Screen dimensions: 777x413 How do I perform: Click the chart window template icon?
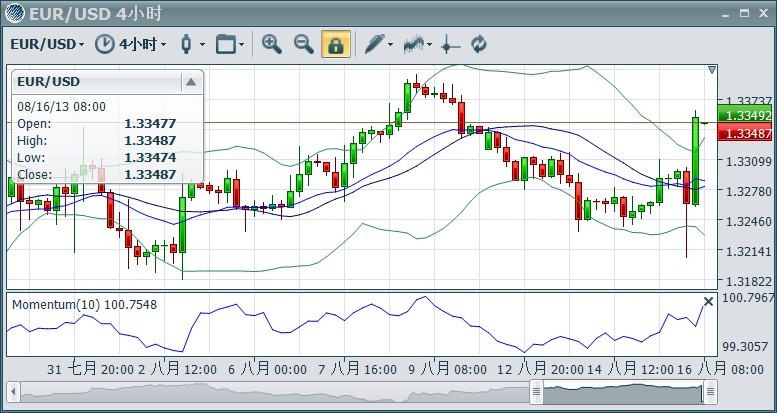(x=225, y=44)
